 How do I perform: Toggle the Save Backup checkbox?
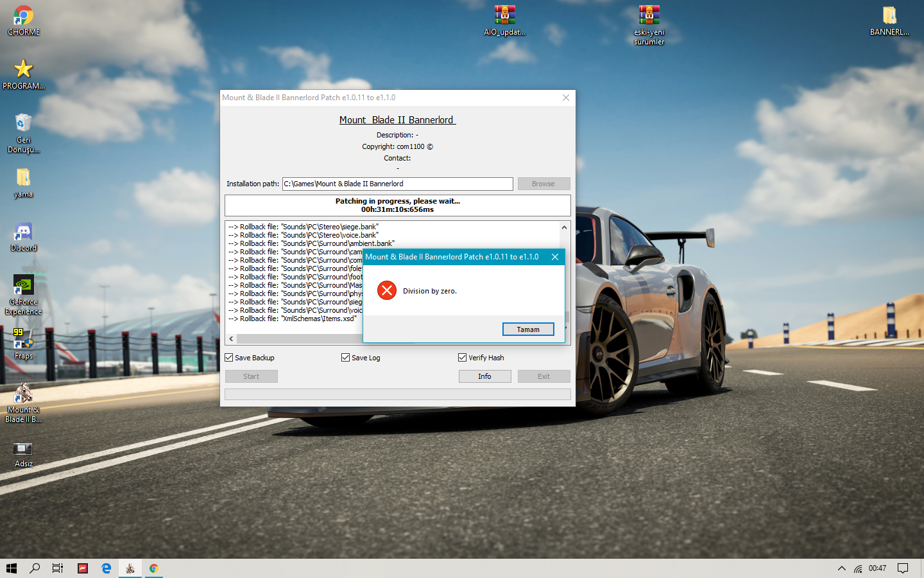point(229,358)
